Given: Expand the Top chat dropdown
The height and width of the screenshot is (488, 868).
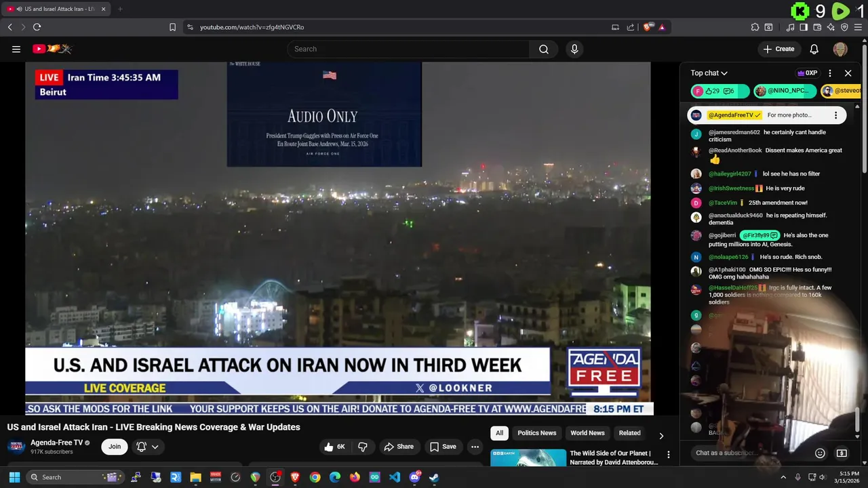Looking at the screenshot, I should (x=709, y=73).
